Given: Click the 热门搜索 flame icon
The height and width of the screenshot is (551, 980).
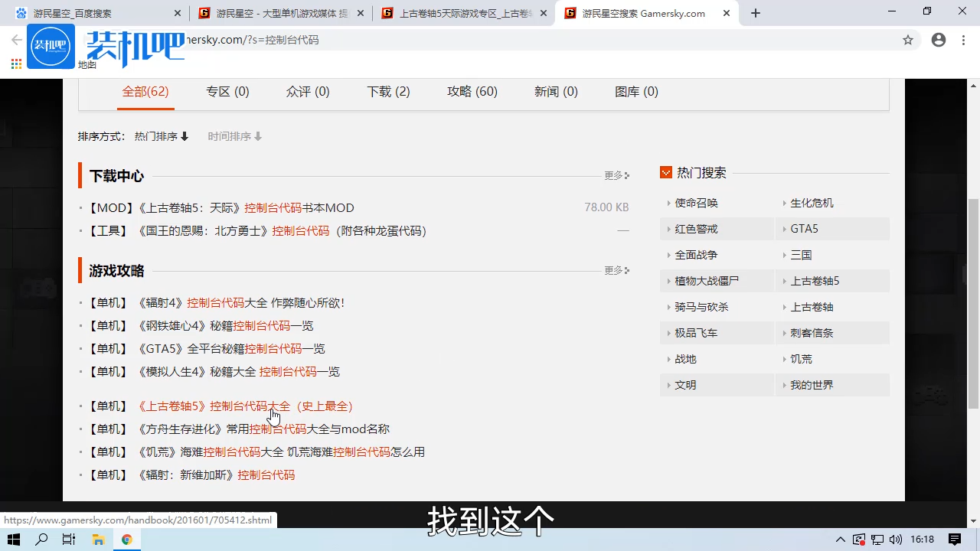Looking at the screenshot, I should click(x=665, y=172).
